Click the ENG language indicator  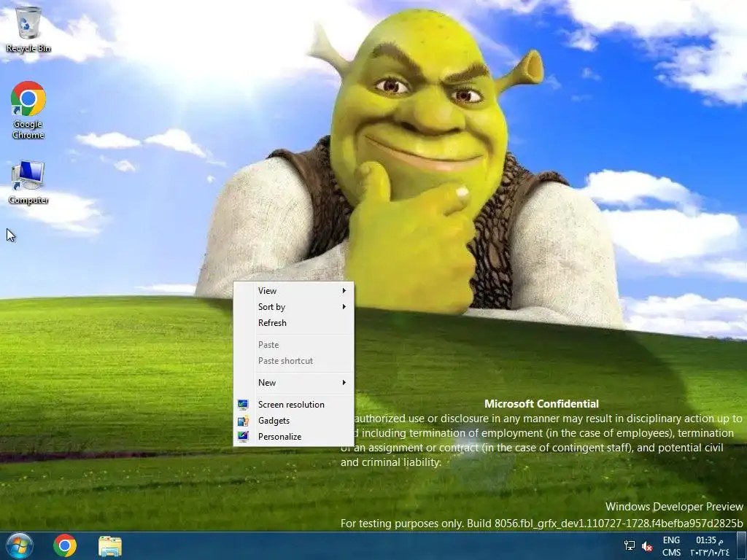coord(671,540)
